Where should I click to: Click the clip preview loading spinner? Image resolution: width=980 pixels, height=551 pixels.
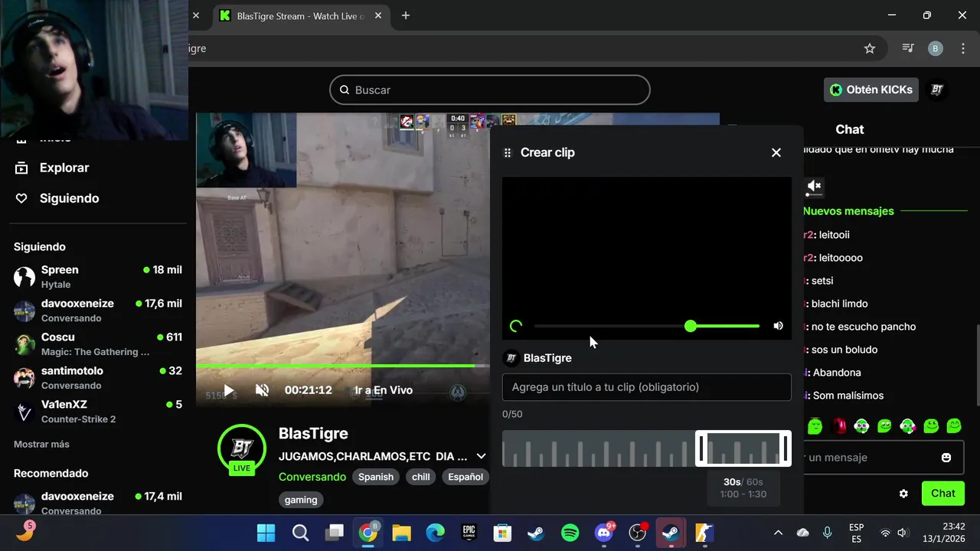[x=516, y=326]
